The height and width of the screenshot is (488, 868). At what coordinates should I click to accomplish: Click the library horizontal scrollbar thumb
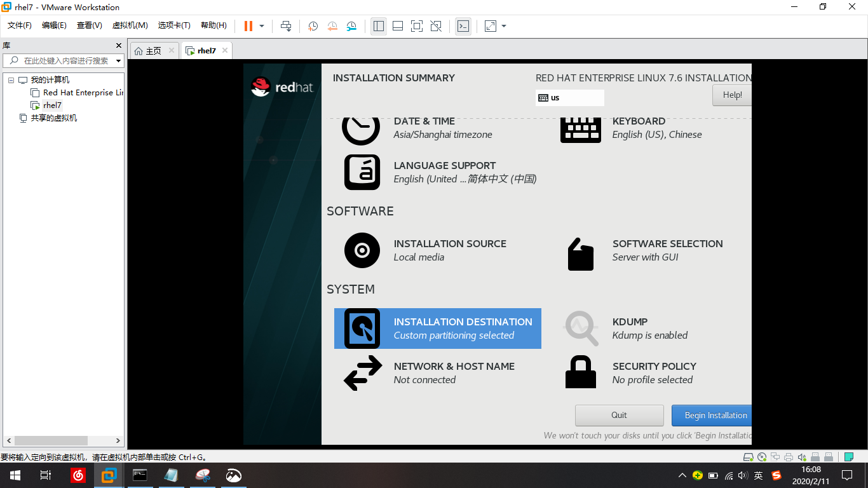pos(51,440)
